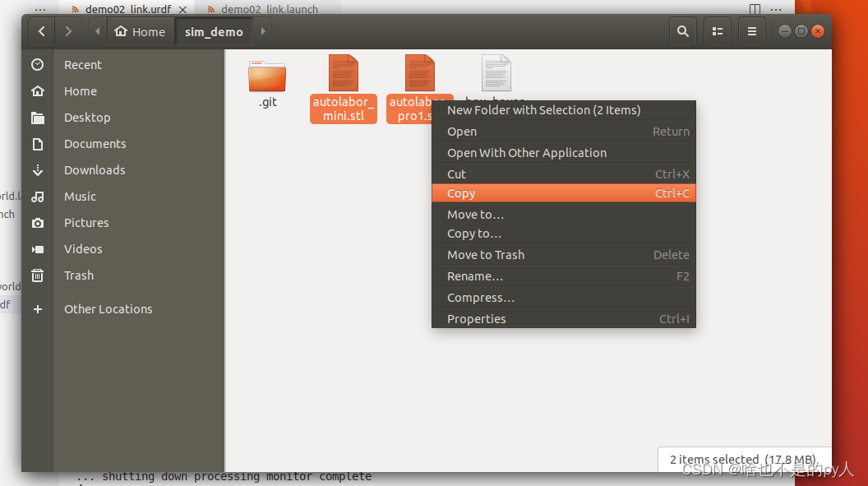Select the sim_demo path button
Viewport: 868px width, 486px height.
[x=214, y=31]
